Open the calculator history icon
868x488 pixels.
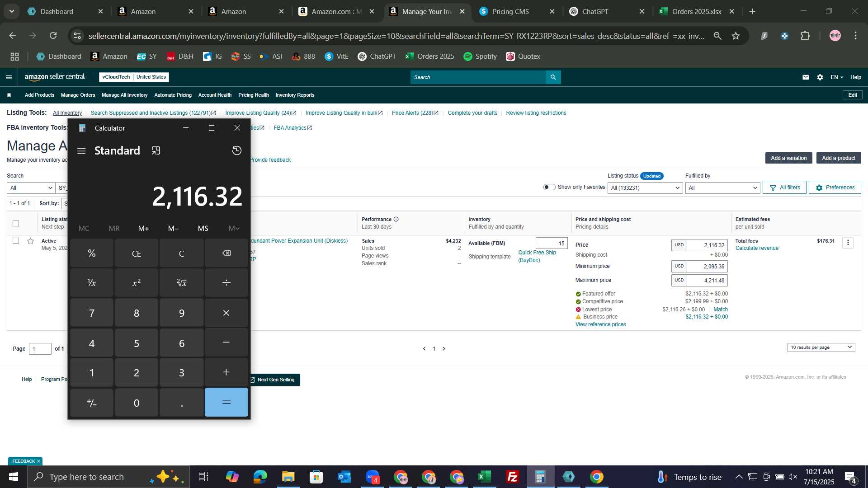(236, 150)
